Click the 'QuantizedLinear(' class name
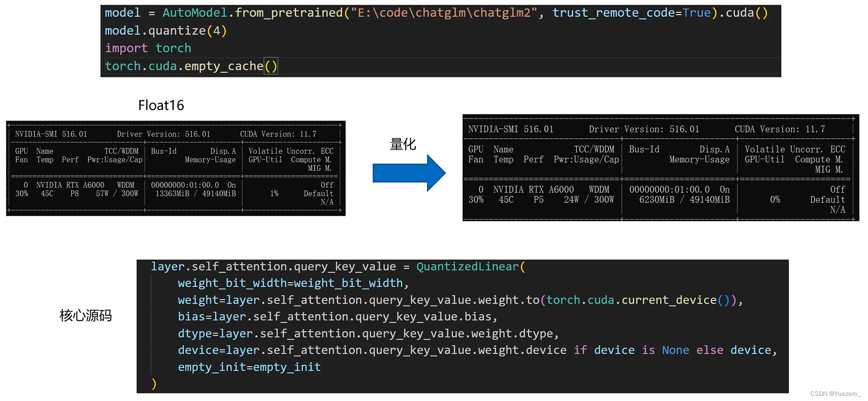The width and height of the screenshot is (868, 401). tap(471, 267)
